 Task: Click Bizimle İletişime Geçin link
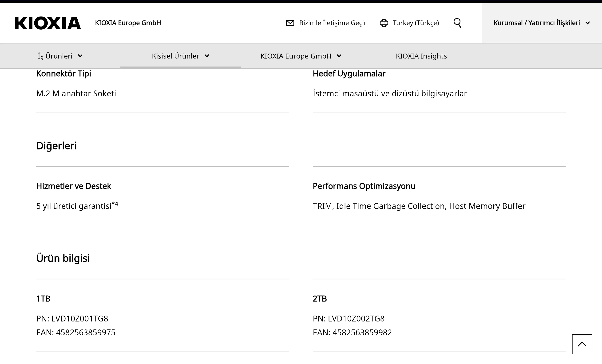333,23
